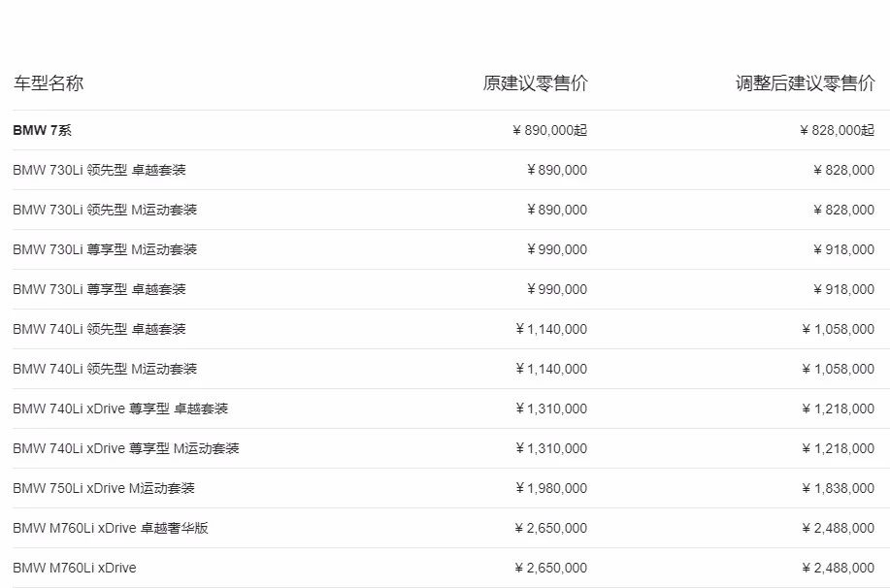
Task: Click the ¥1,838,000 adjusted price of 750Li
Action: [x=839, y=489]
